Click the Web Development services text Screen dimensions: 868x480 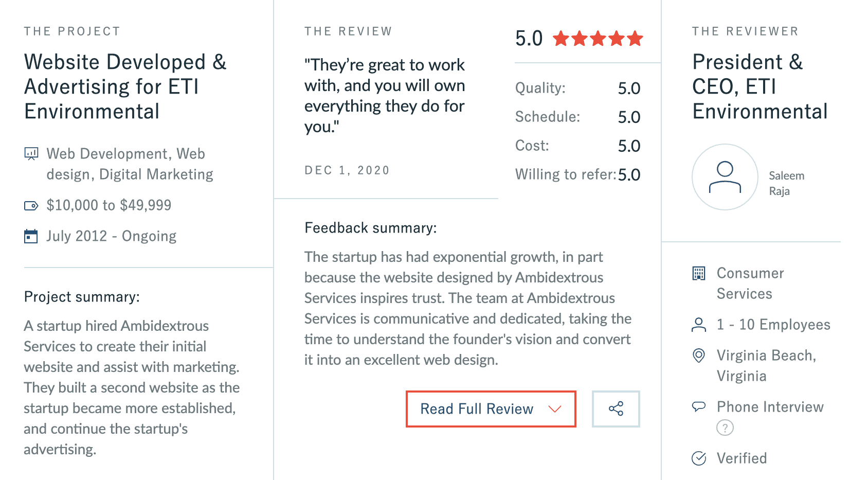[130, 164]
